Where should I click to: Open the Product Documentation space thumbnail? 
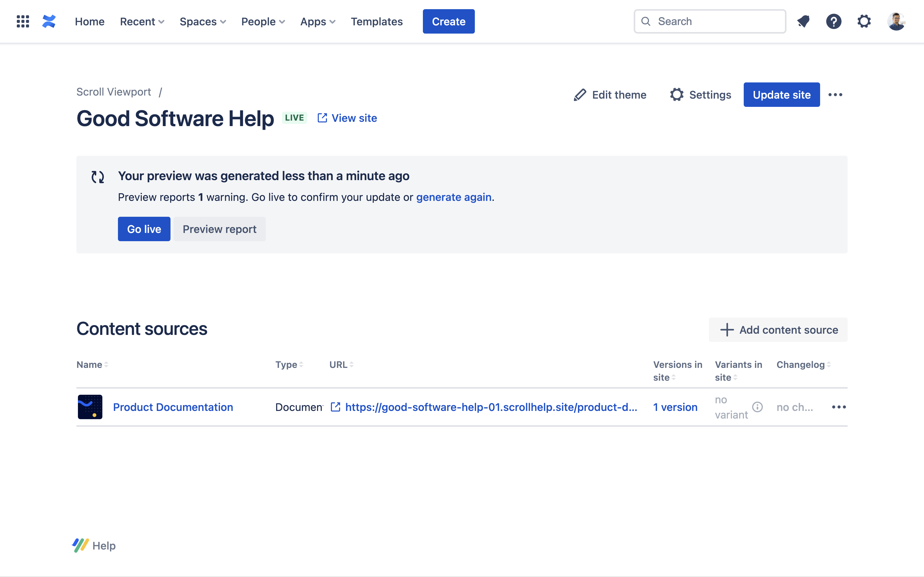coord(90,407)
